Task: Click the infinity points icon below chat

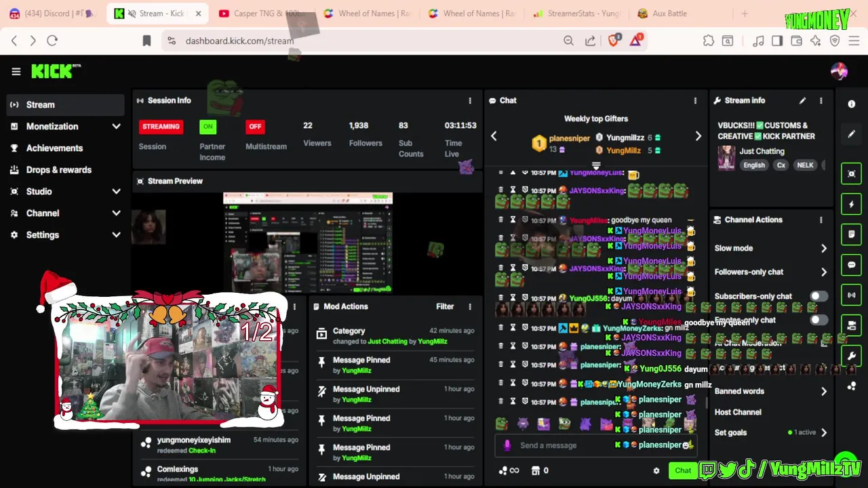Action: click(509, 470)
